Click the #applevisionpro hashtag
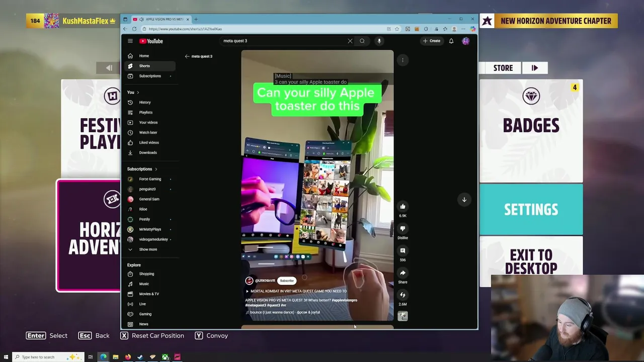Viewport: 644px width, 362px height. (345, 300)
